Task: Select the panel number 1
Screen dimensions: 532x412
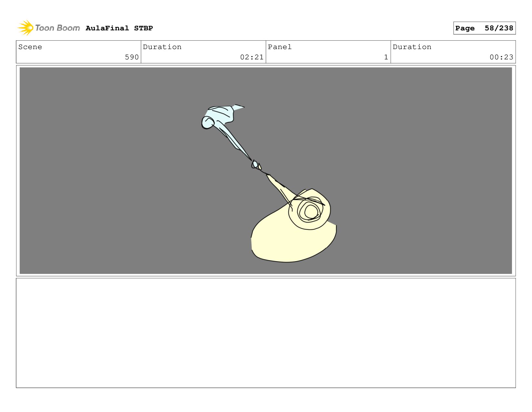Action: tap(386, 57)
